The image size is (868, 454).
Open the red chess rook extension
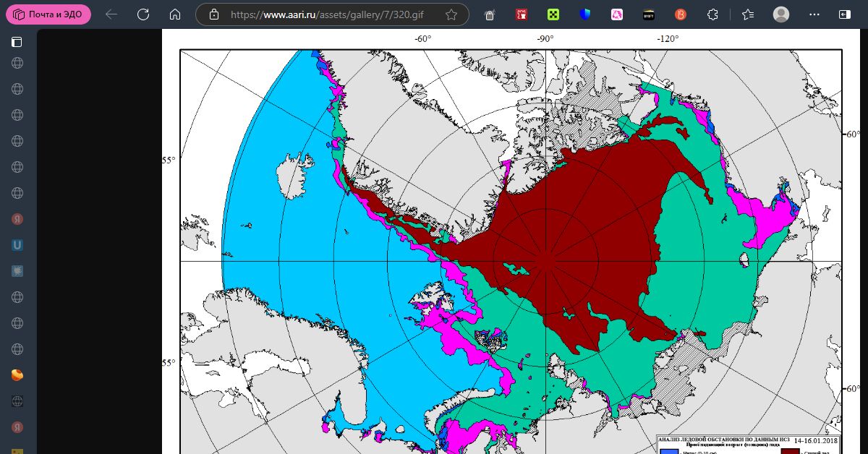(522, 14)
